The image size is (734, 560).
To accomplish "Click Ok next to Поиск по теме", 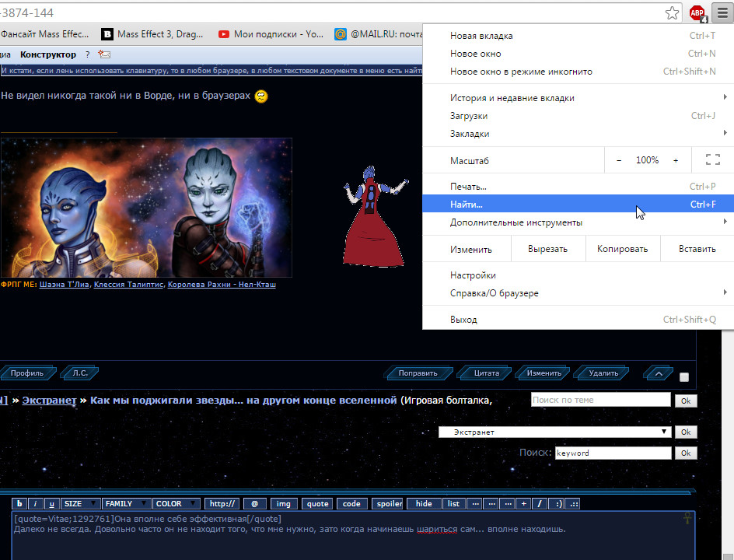I will click(686, 401).
